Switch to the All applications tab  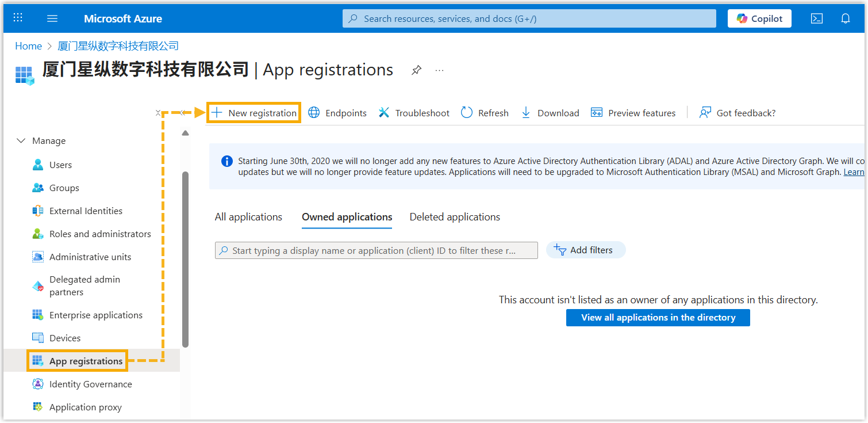[248, 217]
